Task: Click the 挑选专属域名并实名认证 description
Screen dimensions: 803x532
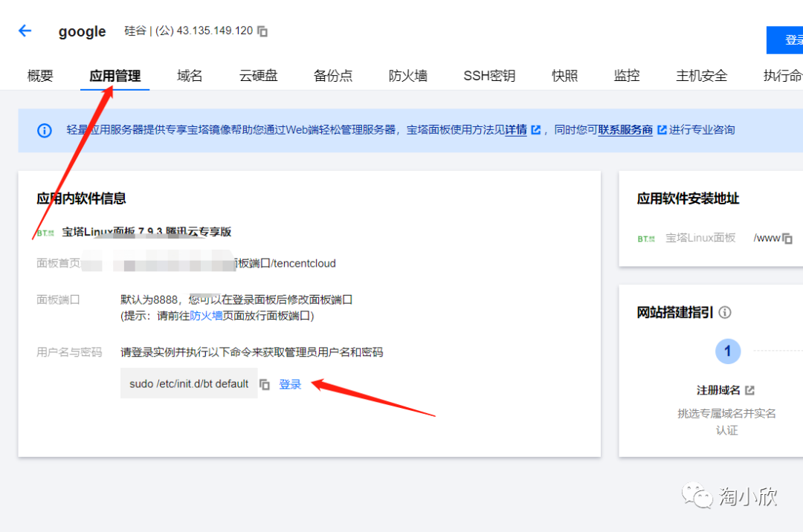Action: click(x=726, y=421)
